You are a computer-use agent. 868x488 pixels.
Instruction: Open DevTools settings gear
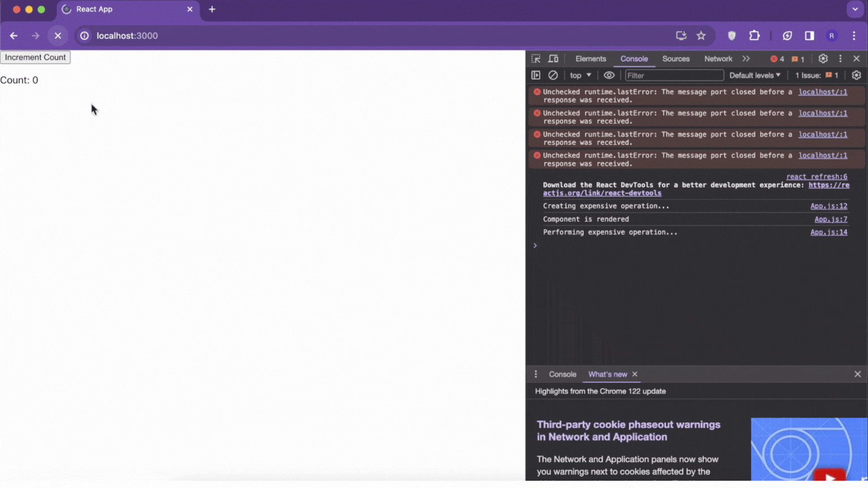tap(823, 58)
